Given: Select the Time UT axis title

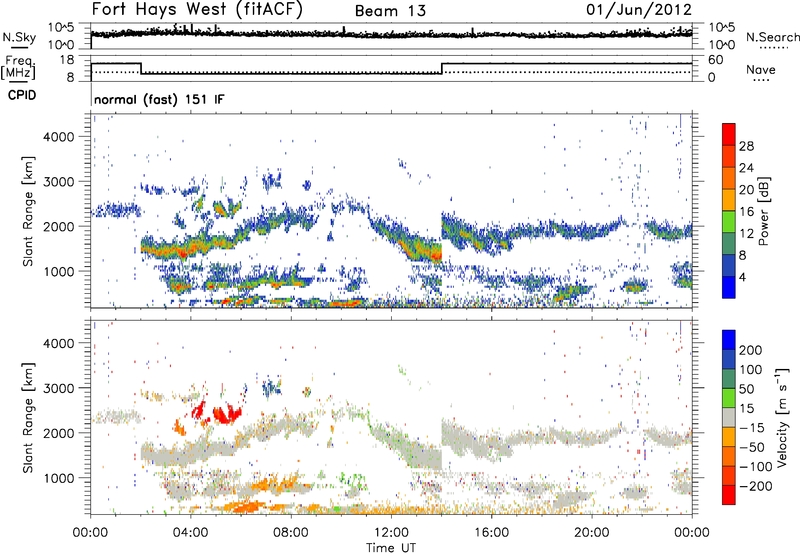Looking at the screenshot, I should tap(391, 548).
